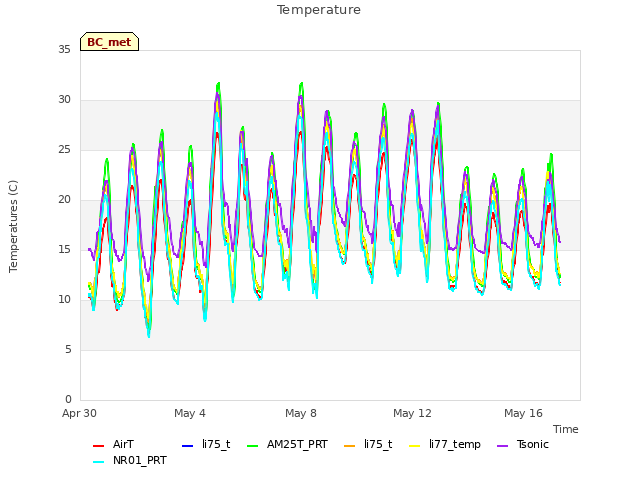Click the red AirT legend color marker

click(98, 446)
